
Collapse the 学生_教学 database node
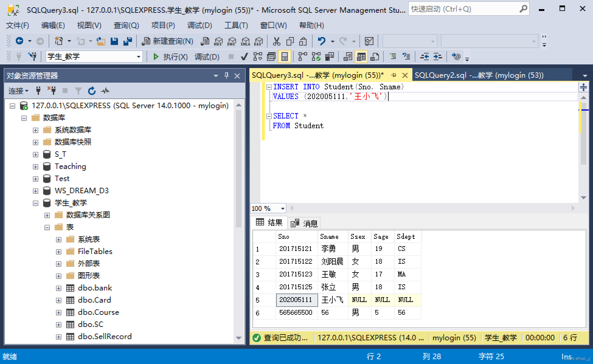36,203
